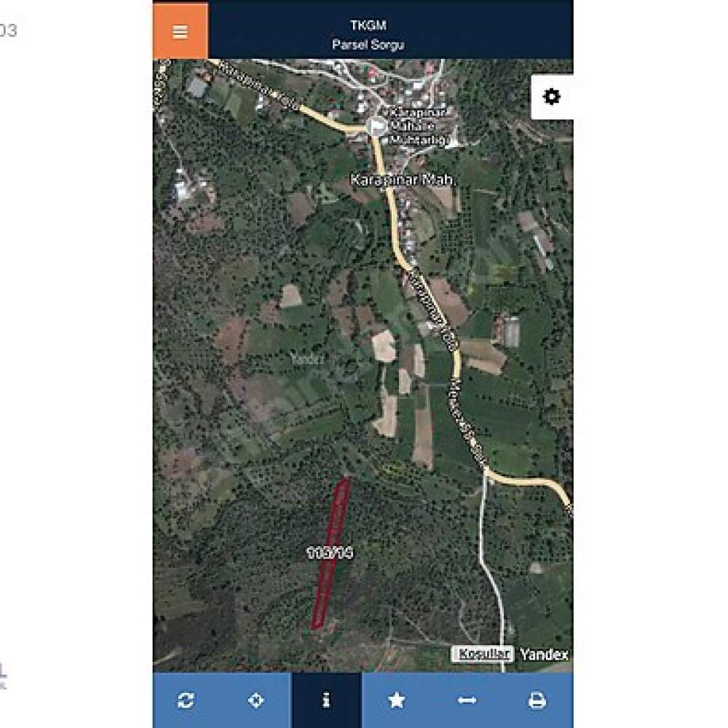The width and height of the screenshot is (728, 728).
Task: Tap the TKGM Parsel Sorgu header title
Action: click(x=368, y=35)
